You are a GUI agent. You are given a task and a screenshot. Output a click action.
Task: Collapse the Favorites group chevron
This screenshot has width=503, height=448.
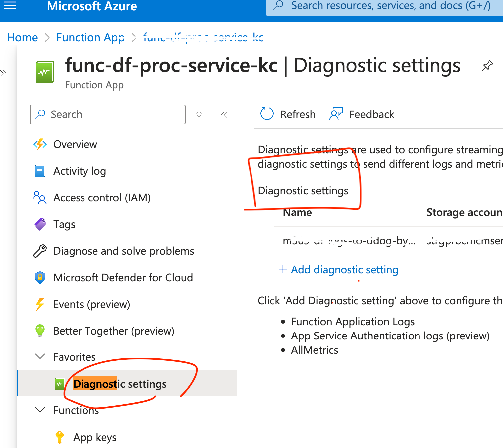click(40, 357)
